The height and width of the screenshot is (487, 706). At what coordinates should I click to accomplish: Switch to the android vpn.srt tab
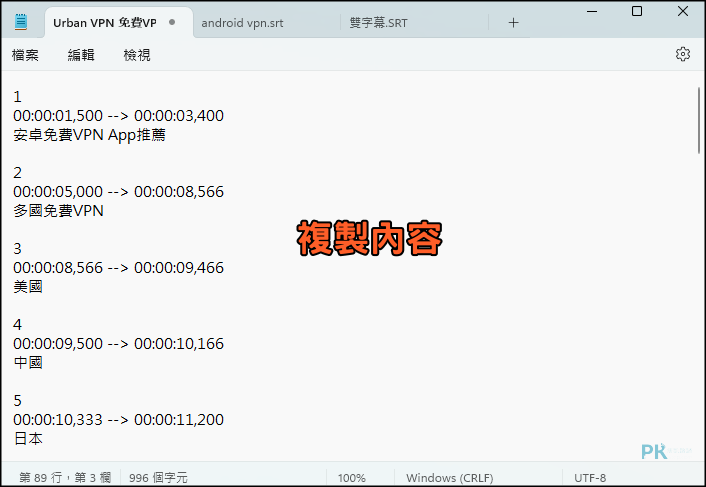[x=242, y=23]
